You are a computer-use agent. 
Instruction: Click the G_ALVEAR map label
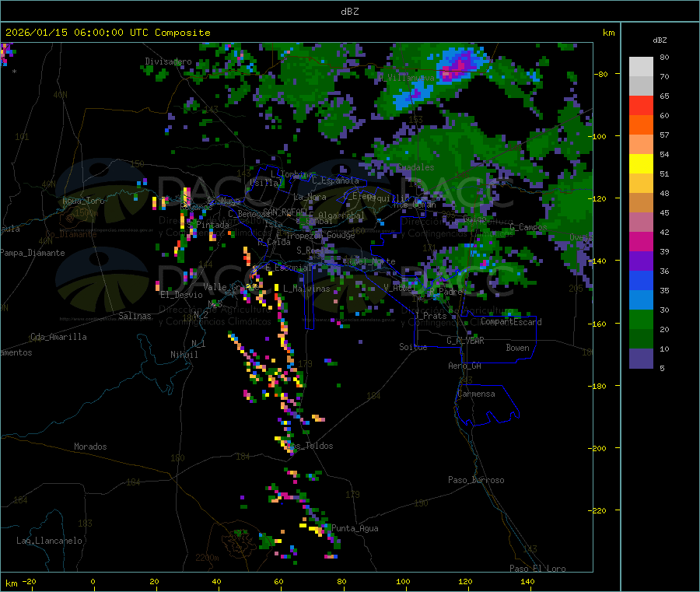point(465,341)
